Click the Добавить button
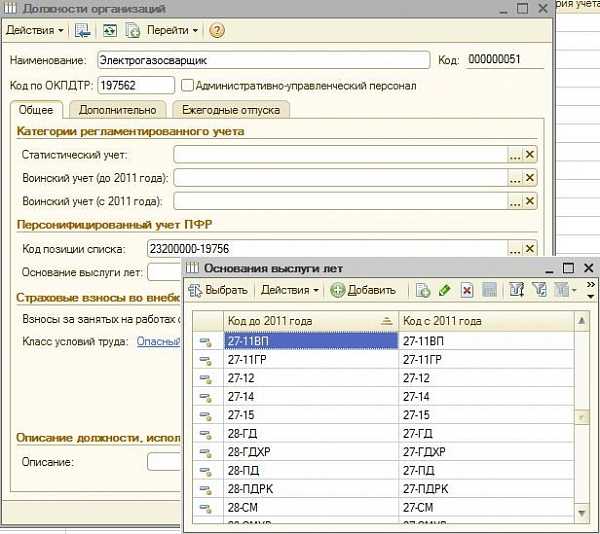Image resolution: width=600 pixels, height=534 pixels. (364, 290)
